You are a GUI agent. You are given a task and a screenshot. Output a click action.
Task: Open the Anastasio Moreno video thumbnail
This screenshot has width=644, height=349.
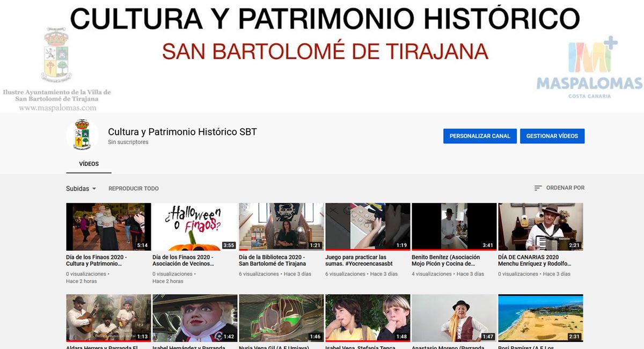[x=454, y=317]
